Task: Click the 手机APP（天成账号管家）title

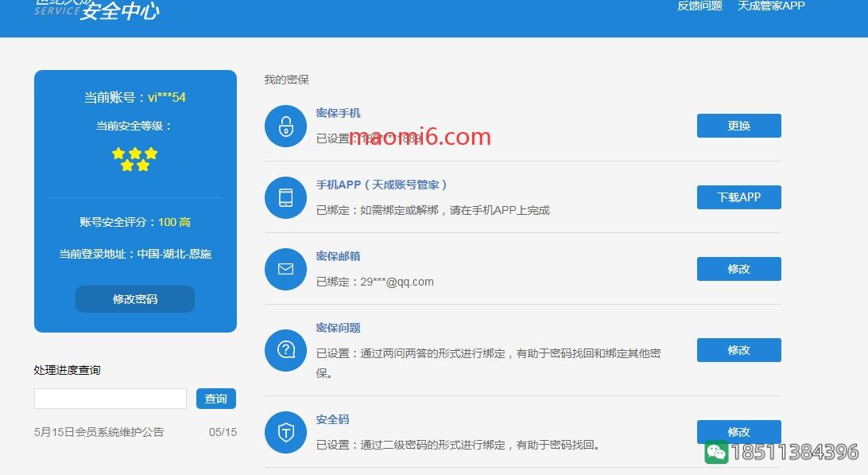Action: point(382,185)
